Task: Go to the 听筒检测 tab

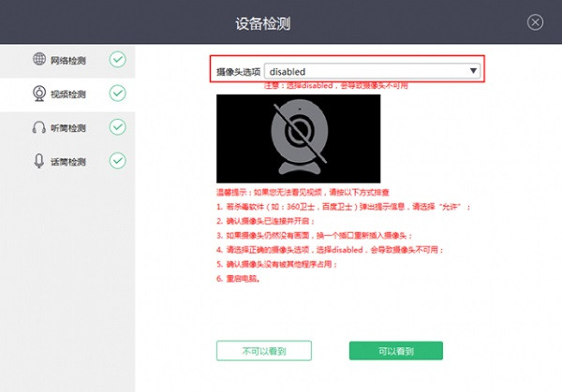Action: [72, 128]
